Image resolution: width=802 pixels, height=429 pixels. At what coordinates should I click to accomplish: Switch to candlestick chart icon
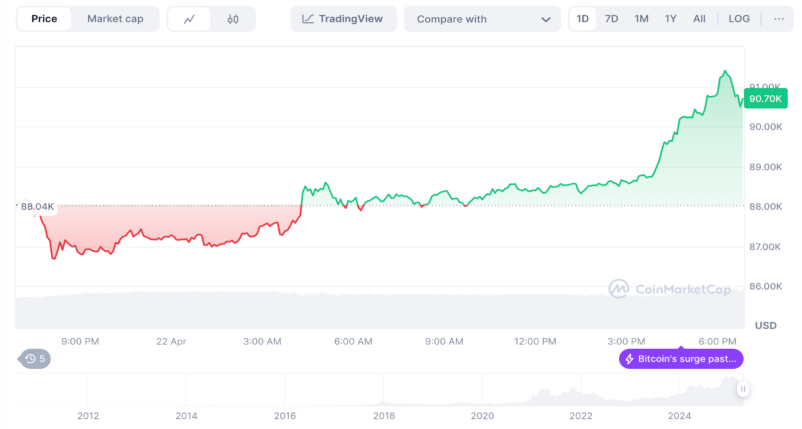[x=233, y=19]
